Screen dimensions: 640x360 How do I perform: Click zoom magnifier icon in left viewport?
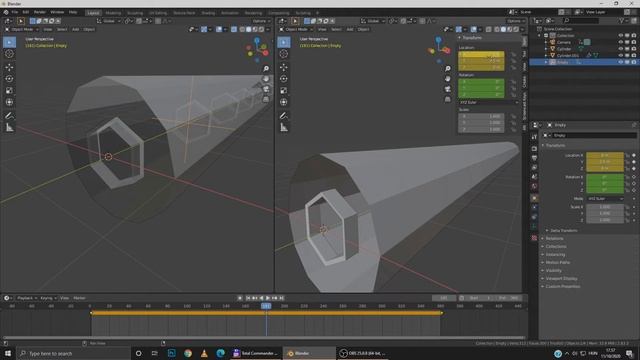(x=266, y=69)
